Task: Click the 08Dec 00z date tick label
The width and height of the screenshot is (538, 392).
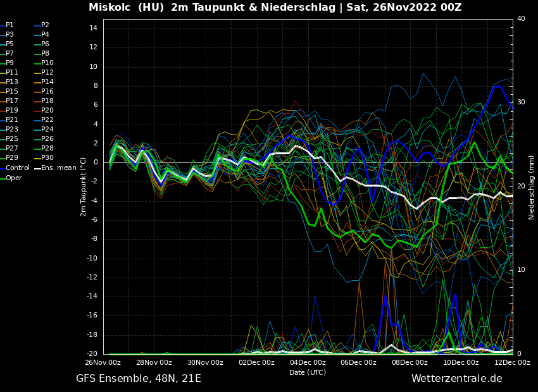Action: (x=410, y=363)
